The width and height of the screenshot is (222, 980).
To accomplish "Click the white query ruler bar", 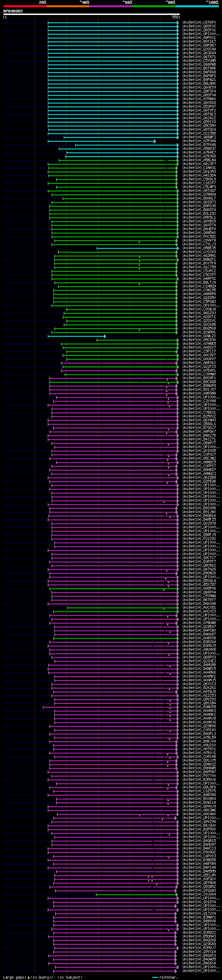I will coord(92,14).
